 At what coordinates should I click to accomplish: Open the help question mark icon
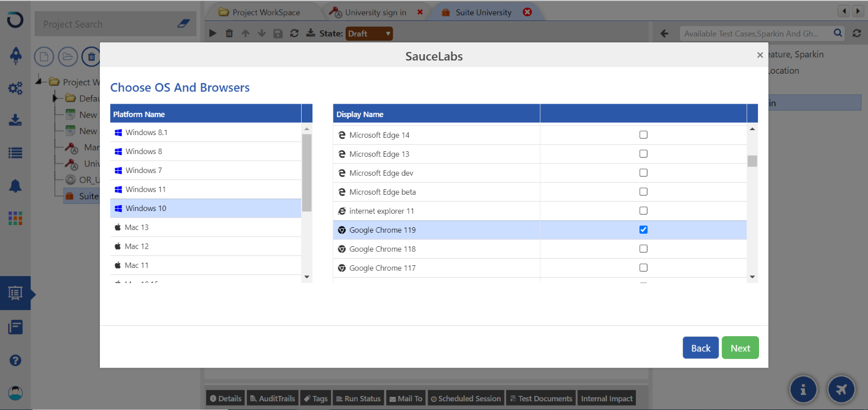click(16, 360)
